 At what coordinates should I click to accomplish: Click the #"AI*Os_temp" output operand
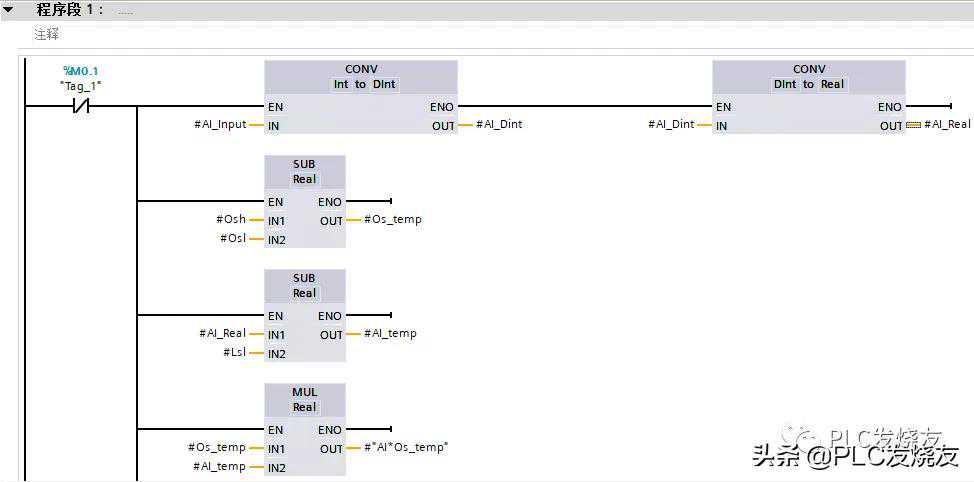coord(405,448)
